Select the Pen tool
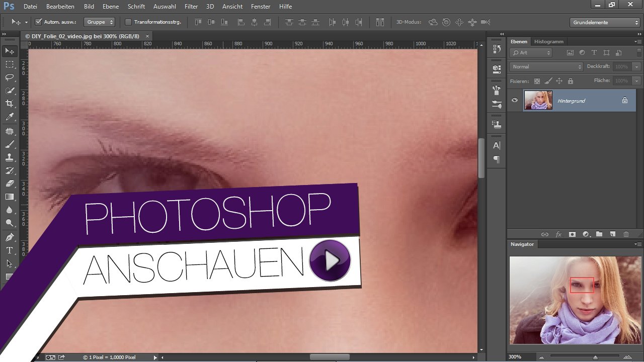 pos(10,237)
